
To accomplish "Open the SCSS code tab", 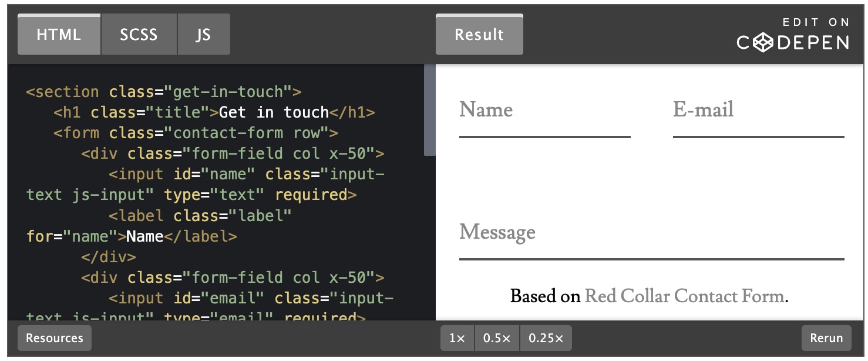I will (139, 35).
